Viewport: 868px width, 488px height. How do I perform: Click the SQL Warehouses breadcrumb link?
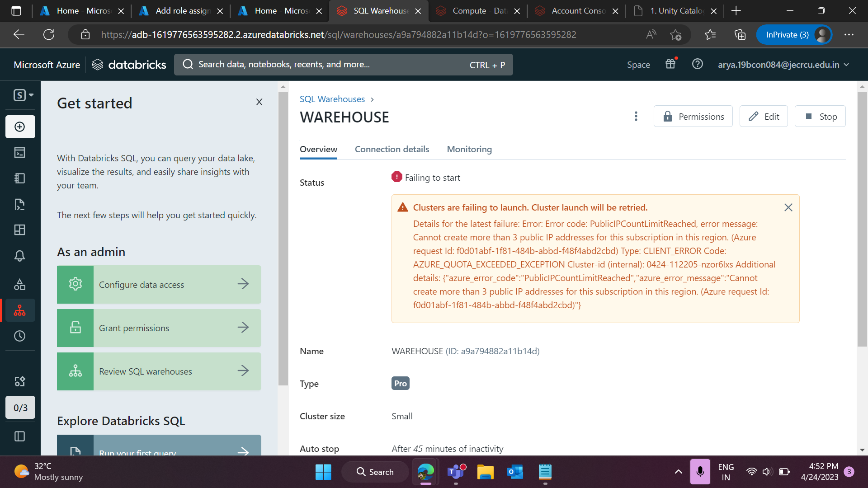point(332,99)
